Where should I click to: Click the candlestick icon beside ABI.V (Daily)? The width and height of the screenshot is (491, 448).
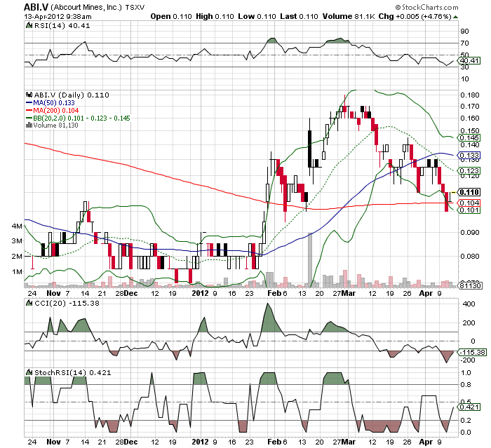pyautogui.click(x=29, y=95)
